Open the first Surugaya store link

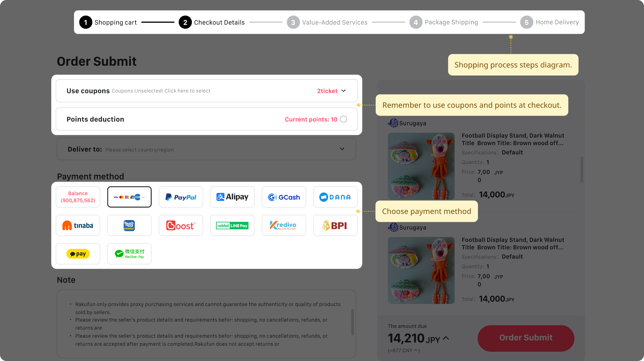tap(407, 123)
